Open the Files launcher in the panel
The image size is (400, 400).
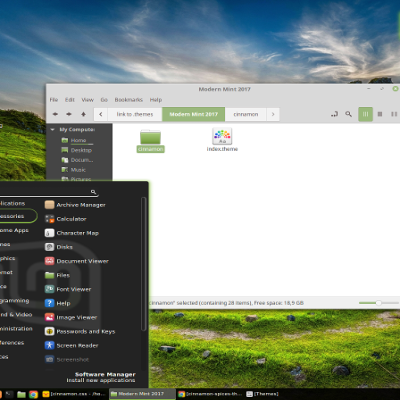click(21, 394)
